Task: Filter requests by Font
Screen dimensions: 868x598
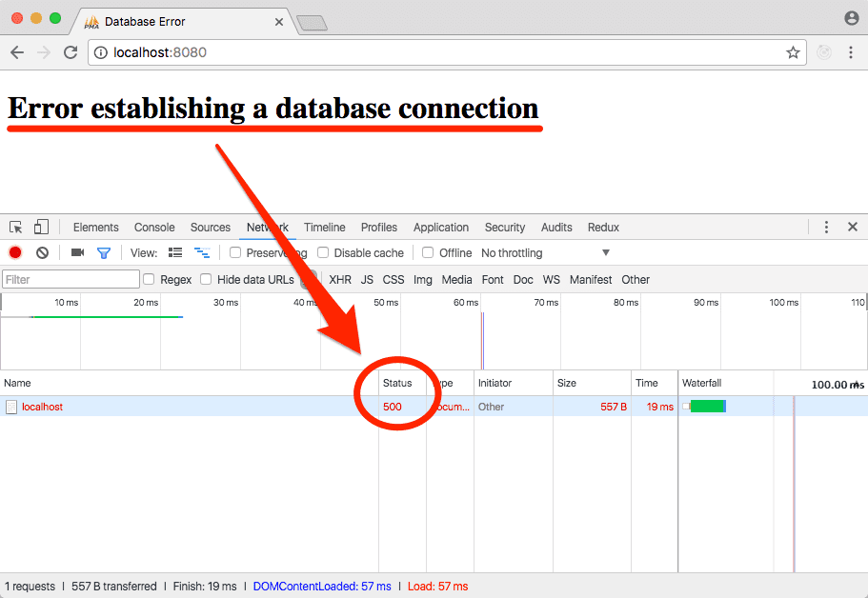Action: (x=493, y=280)
